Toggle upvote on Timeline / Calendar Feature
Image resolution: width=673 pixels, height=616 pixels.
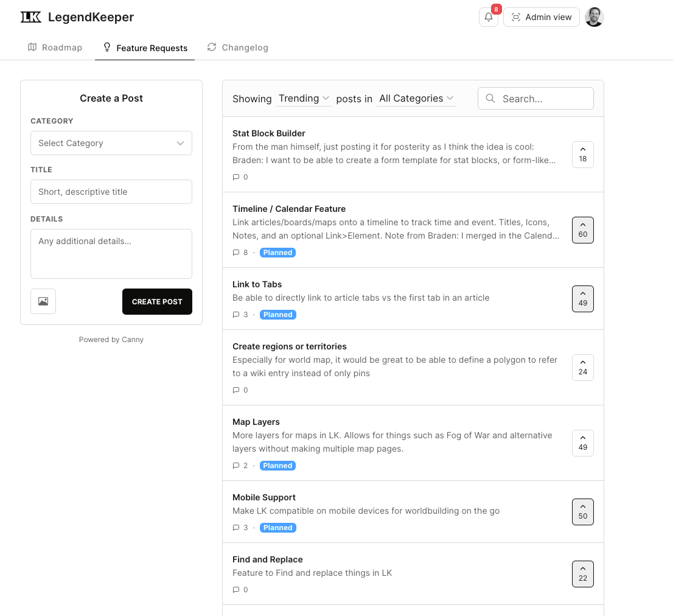point(583,230)
